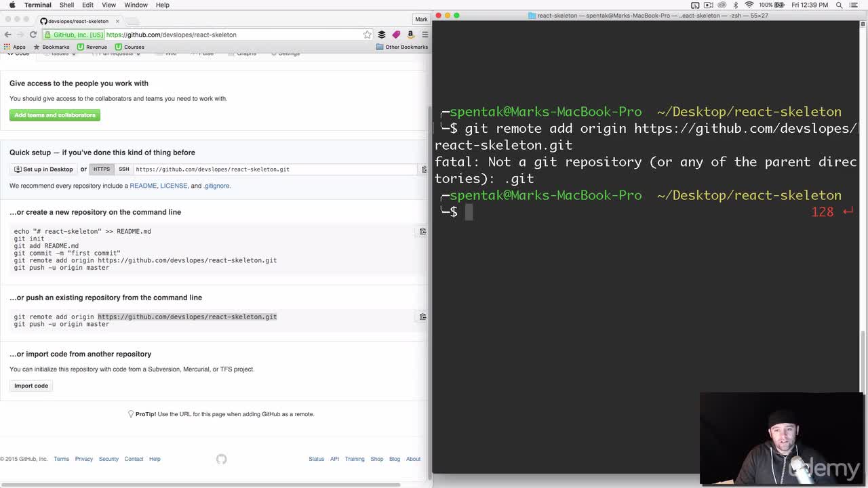Click the quick setup repository URL field

tap(275, 169)
